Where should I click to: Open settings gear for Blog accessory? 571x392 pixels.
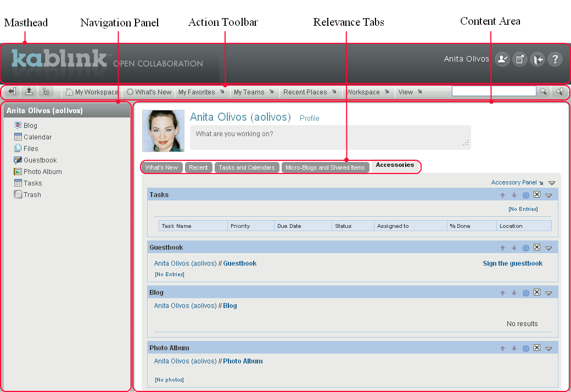coord(525,293)
